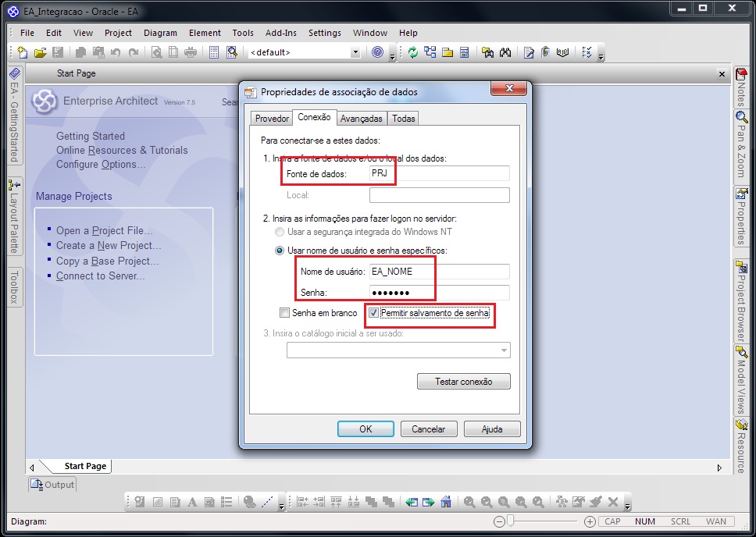Click the Redo arrow icon

(133, 52)
